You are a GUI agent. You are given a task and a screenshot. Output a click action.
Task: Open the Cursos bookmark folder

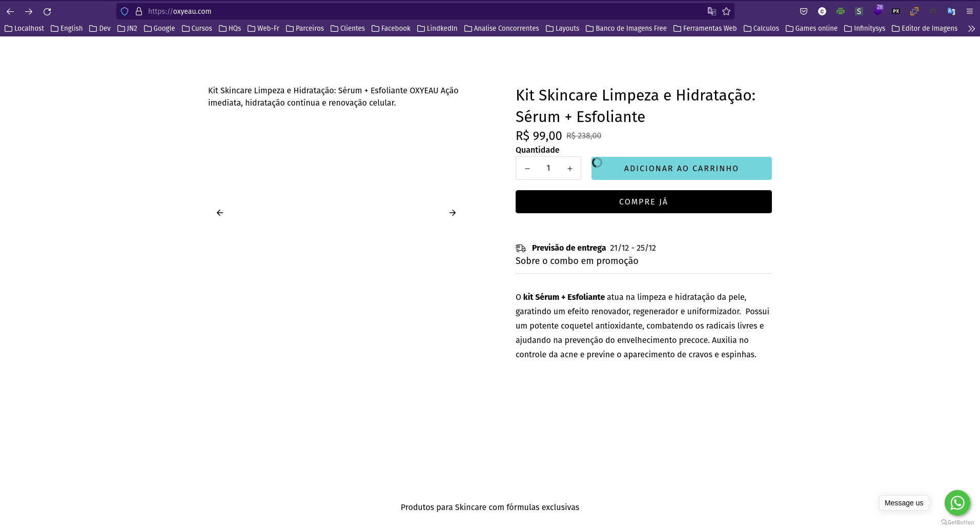tap(197, 29)
